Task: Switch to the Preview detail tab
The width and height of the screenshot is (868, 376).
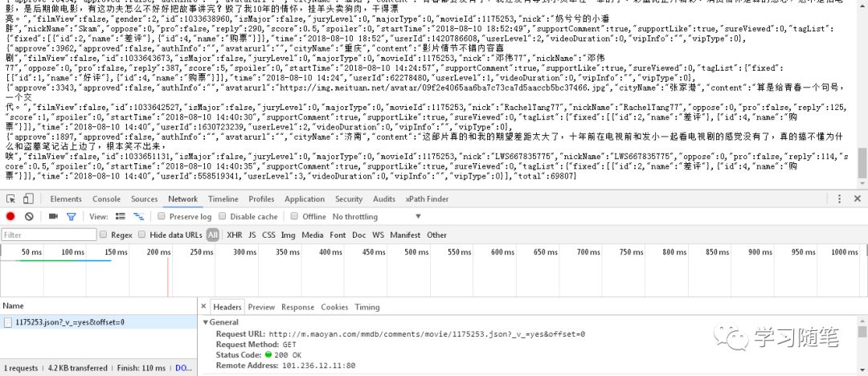Action: coord(261,307)
